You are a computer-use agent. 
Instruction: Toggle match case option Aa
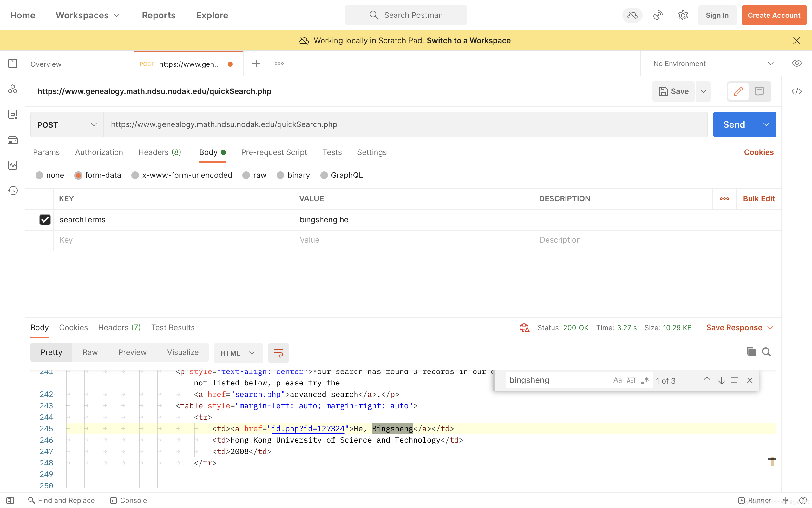coord(618,380)
